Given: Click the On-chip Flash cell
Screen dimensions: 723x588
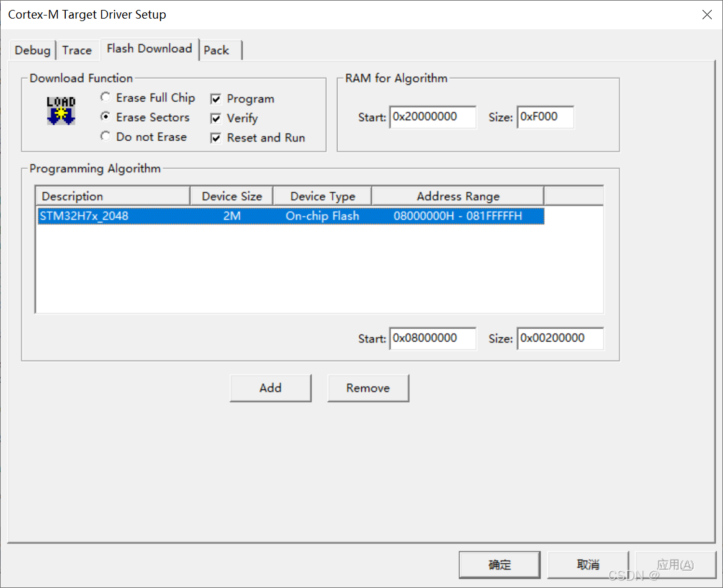Looking at the screenshot, I should tap(322, 216).
